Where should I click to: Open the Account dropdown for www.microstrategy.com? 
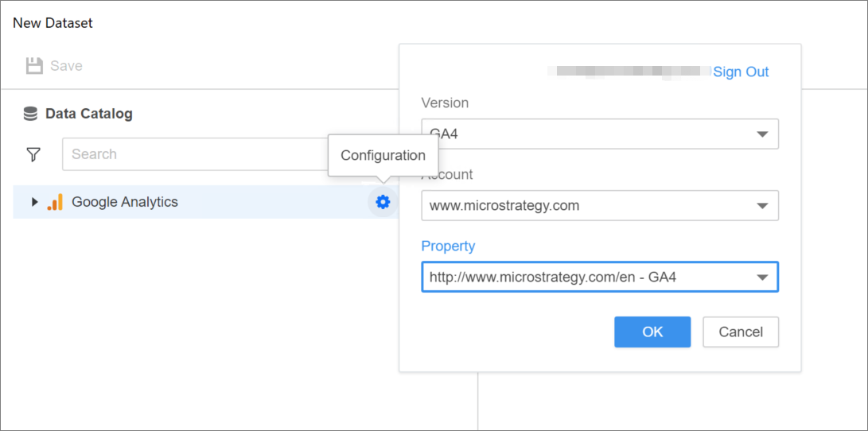click(589, 206)
